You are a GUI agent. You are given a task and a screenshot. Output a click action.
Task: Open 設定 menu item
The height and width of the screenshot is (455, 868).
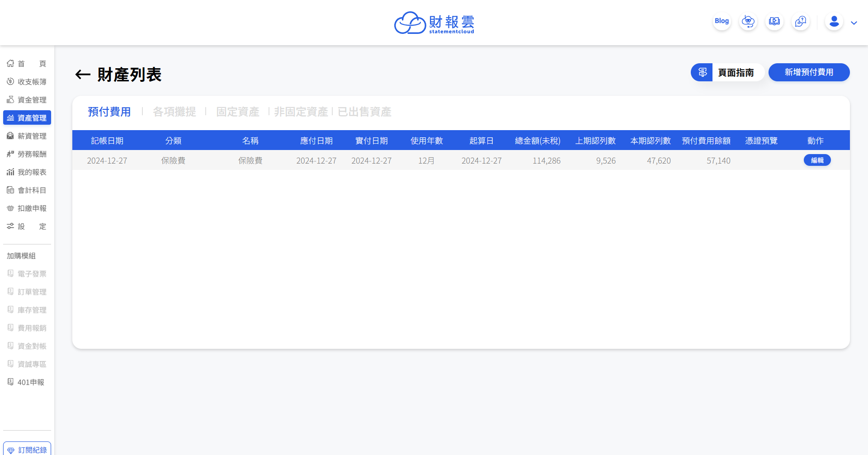tap(27, 226)
